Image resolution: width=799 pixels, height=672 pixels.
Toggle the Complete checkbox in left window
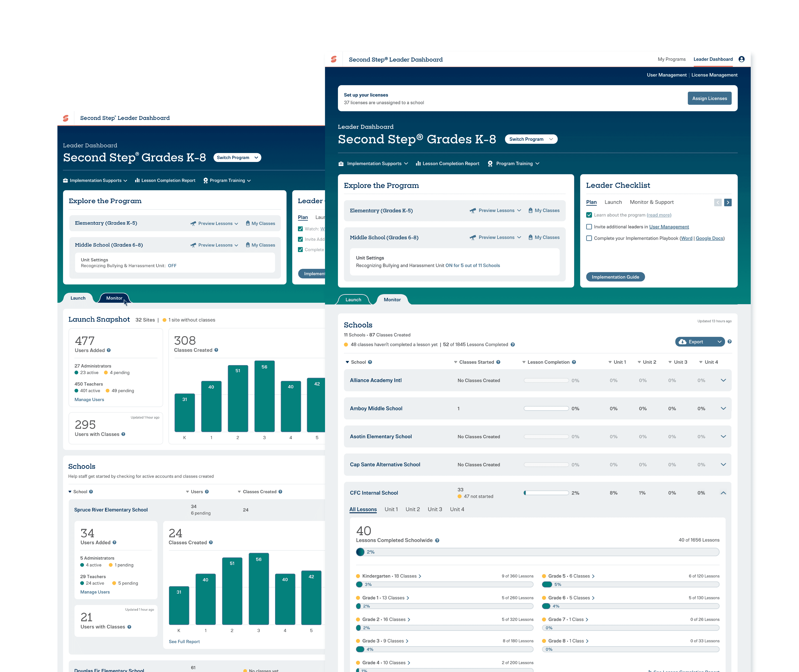[300, 250]
